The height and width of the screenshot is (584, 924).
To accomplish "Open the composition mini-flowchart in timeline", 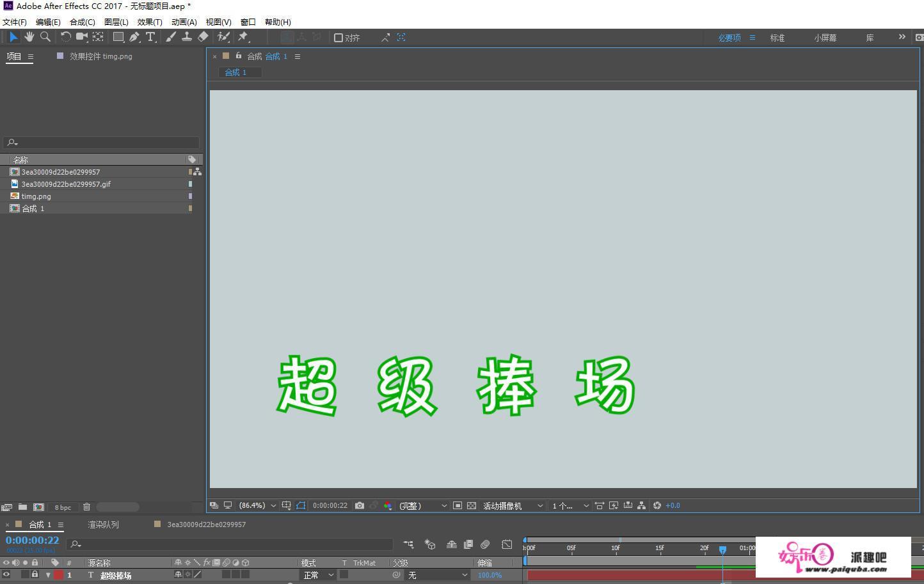I will 408,544.
